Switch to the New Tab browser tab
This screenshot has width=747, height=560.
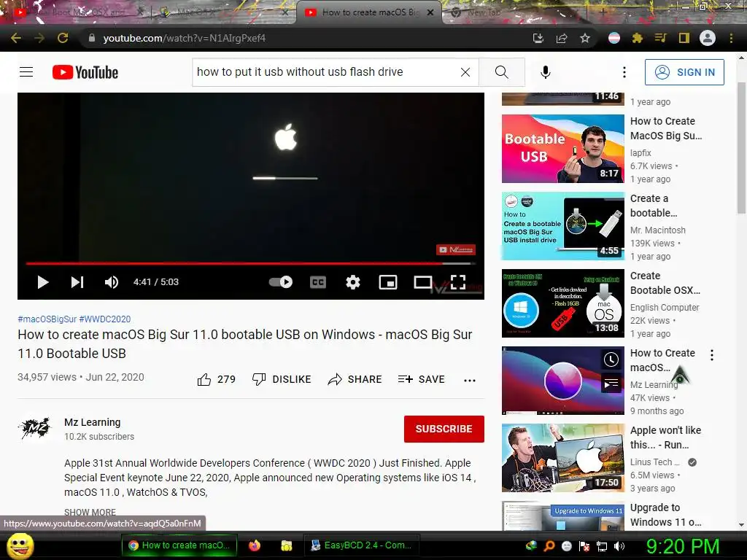coord(484,12)
